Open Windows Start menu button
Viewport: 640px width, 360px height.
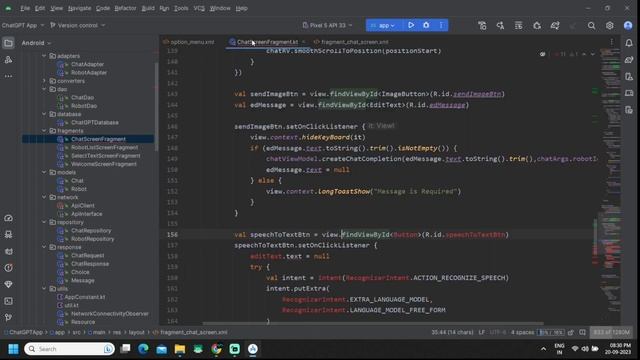coord(13,349)
